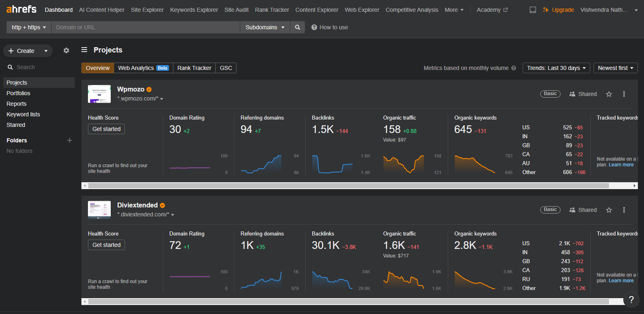Click Diviextended horizontal scrollbar track

click(x=359, y=301)
